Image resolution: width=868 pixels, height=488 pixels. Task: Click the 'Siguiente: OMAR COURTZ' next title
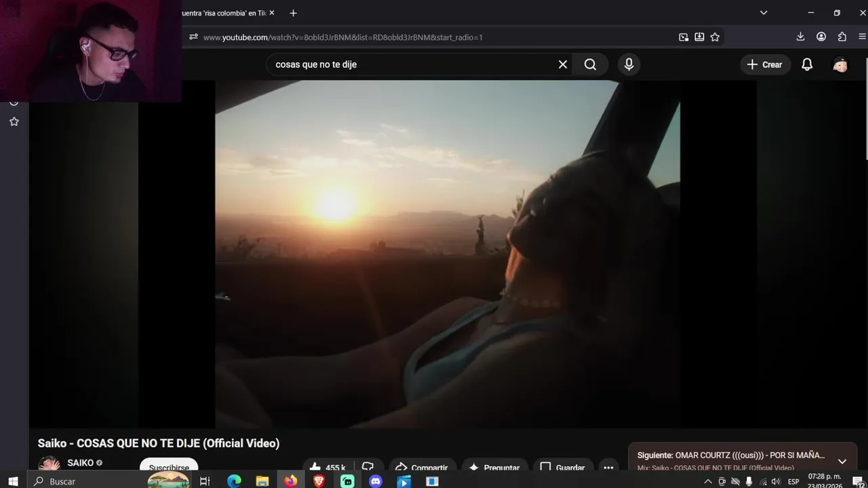click(731, 455)
